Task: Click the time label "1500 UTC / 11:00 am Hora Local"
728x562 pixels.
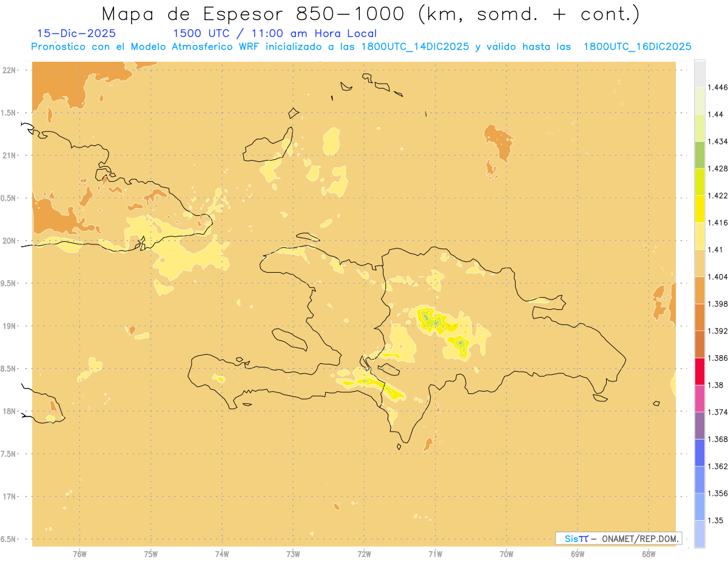Action: tap(275, 33)
